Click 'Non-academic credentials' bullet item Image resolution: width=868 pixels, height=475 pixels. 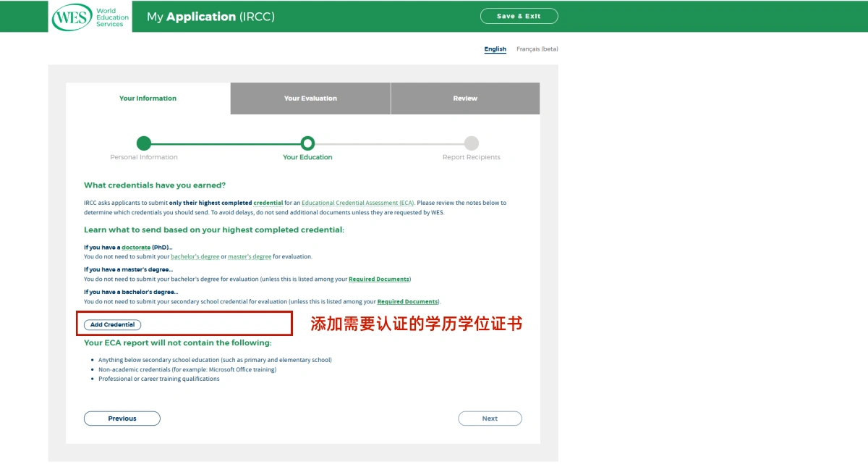187,369
